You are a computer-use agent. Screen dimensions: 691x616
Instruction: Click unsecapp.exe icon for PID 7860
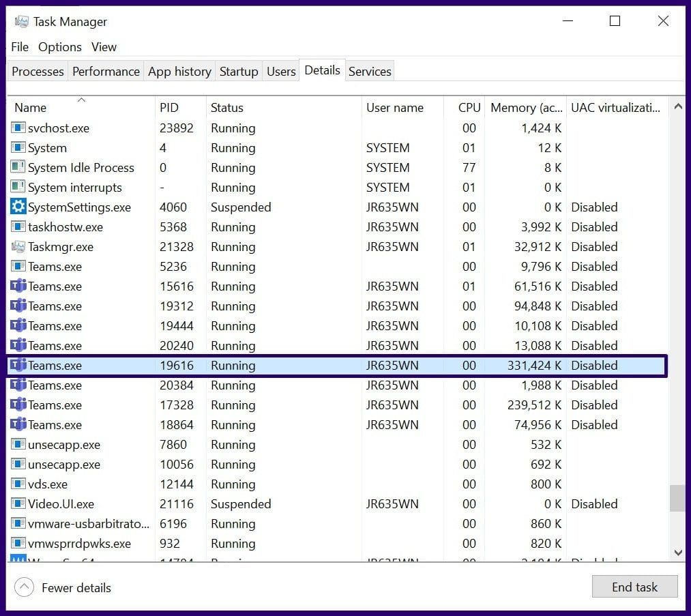pos(18,444)
